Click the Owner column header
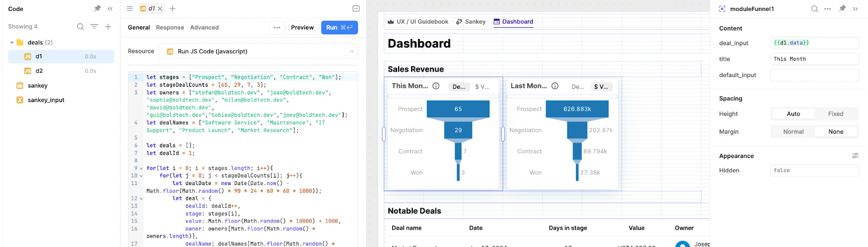The height and width of the screenshot is (247, 868). [684, 228]
